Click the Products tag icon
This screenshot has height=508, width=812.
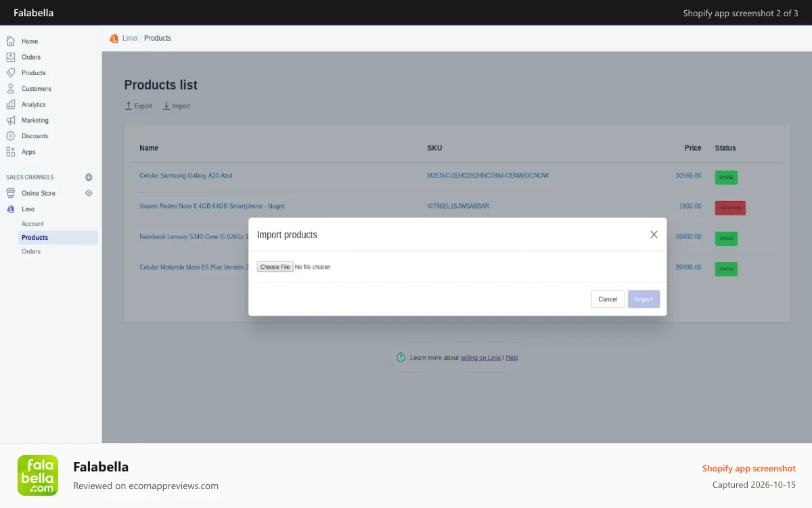[11, 72]
